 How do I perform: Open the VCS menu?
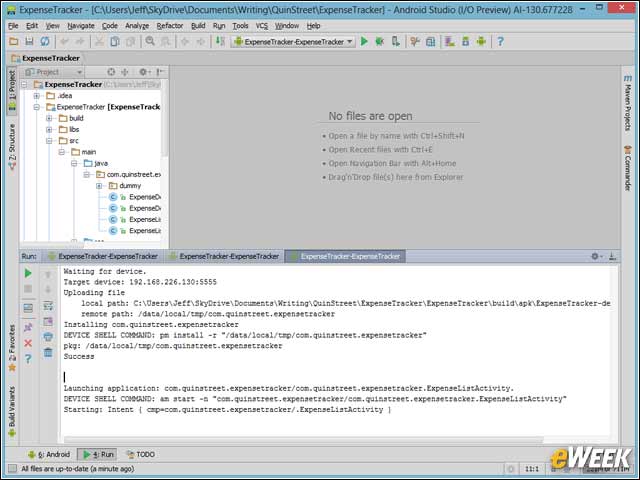click(x=262, y=26)
